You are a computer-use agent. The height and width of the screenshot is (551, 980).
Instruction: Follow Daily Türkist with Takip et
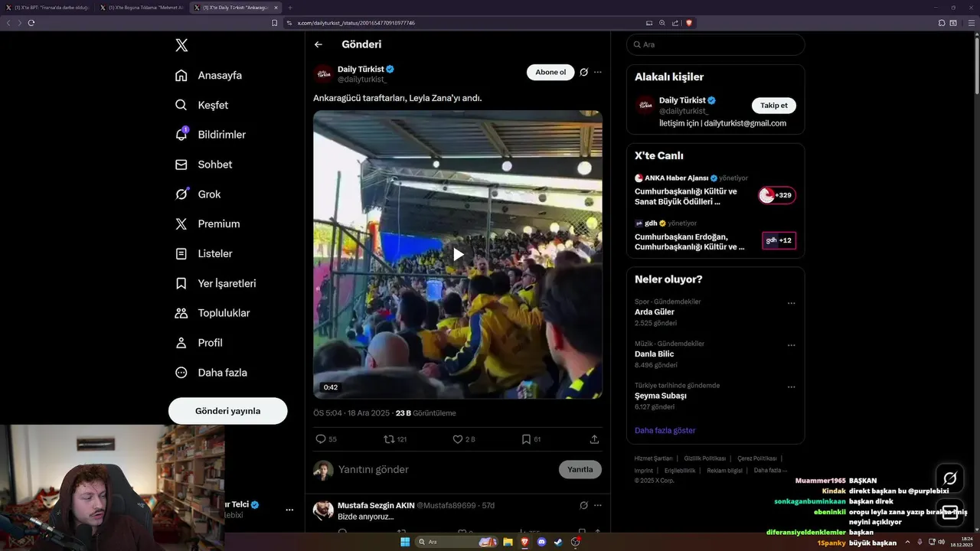tap(774, 106)
